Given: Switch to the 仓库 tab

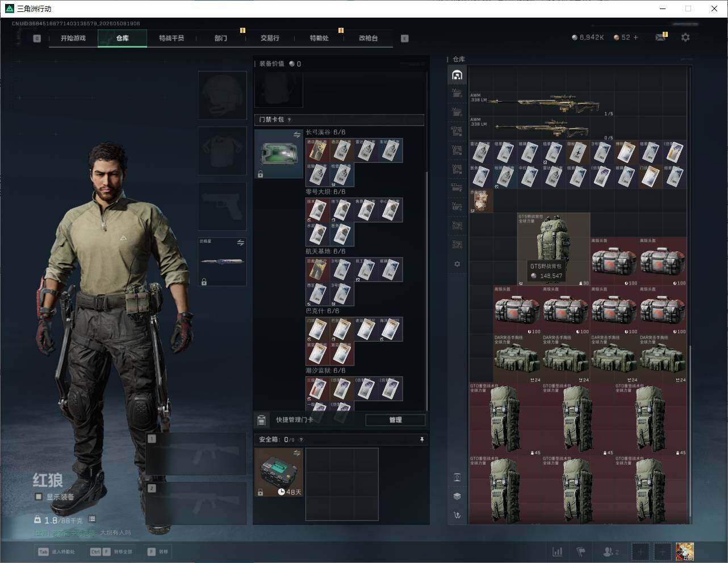Looking at the screenshot, I should 122,39.
